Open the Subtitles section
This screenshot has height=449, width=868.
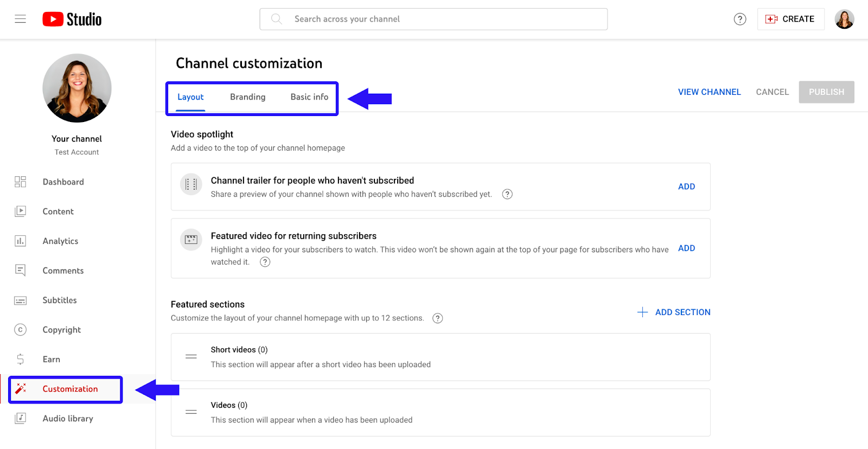point(20,300)
